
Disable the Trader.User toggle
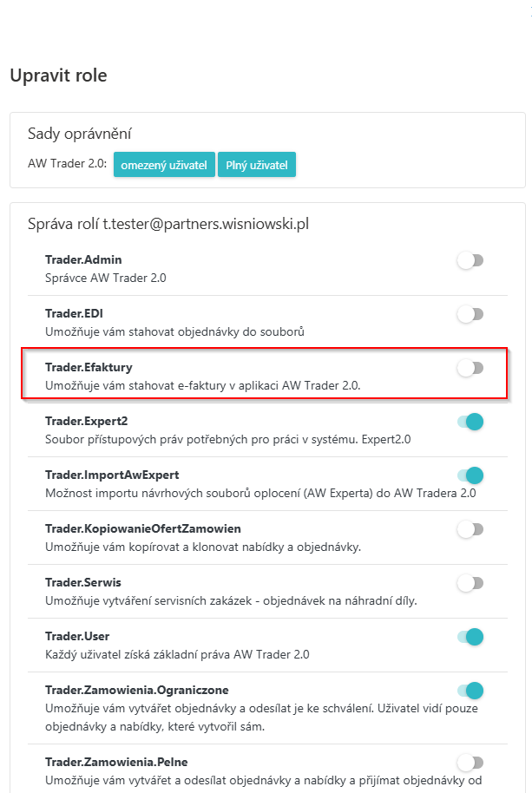tap(470, 637)
